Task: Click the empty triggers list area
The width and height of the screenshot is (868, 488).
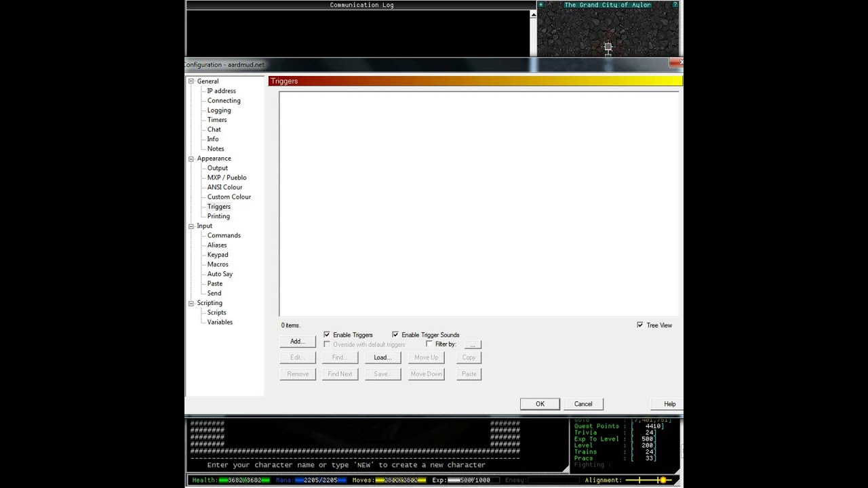Action: click(479, 203)
